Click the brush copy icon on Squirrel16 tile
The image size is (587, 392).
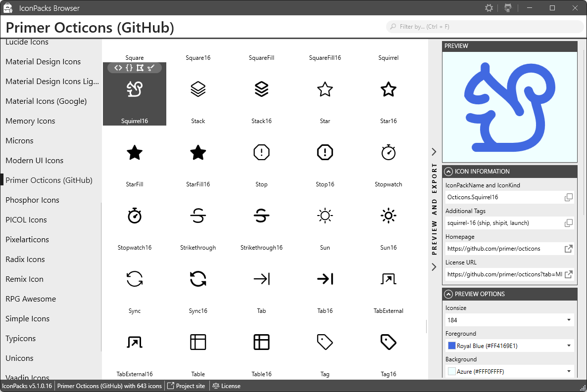pyautogui.click(x=151, y=68)
